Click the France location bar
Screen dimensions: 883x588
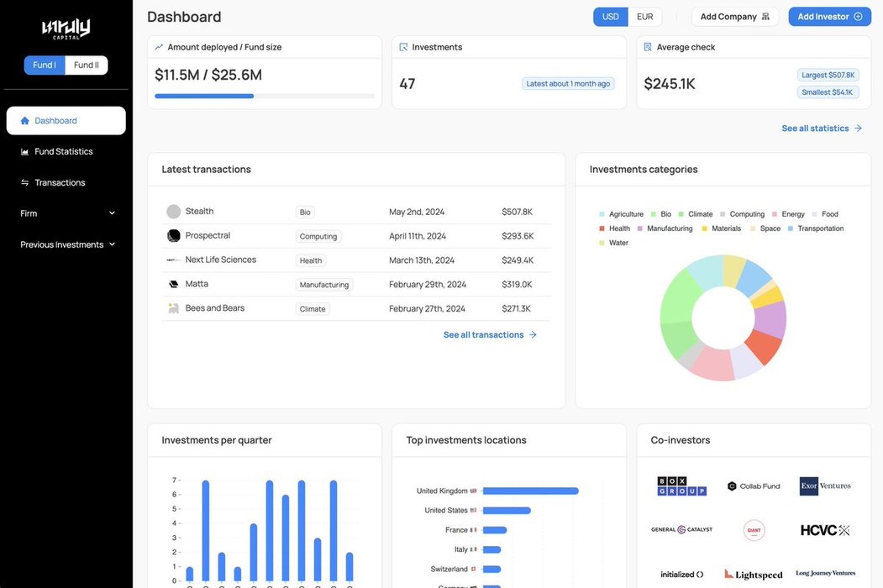(x=495, y=530)
